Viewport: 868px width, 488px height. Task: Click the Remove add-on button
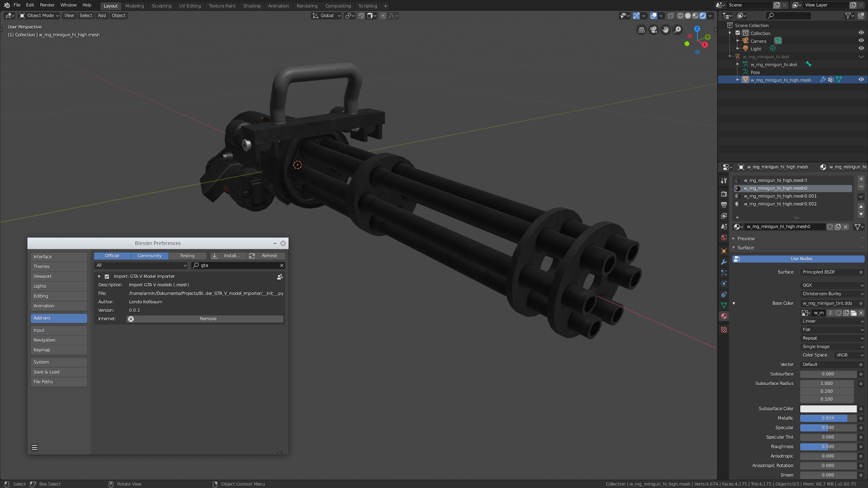point(208,319)
